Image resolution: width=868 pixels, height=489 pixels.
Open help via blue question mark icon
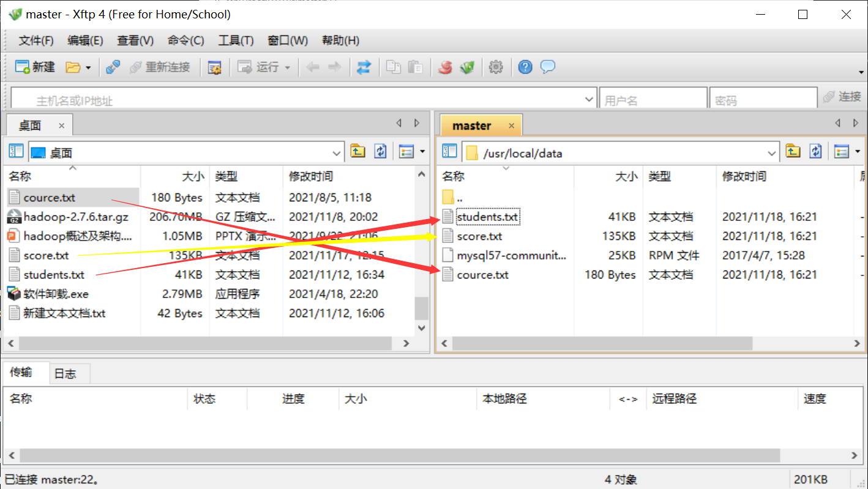click(525, 67)
